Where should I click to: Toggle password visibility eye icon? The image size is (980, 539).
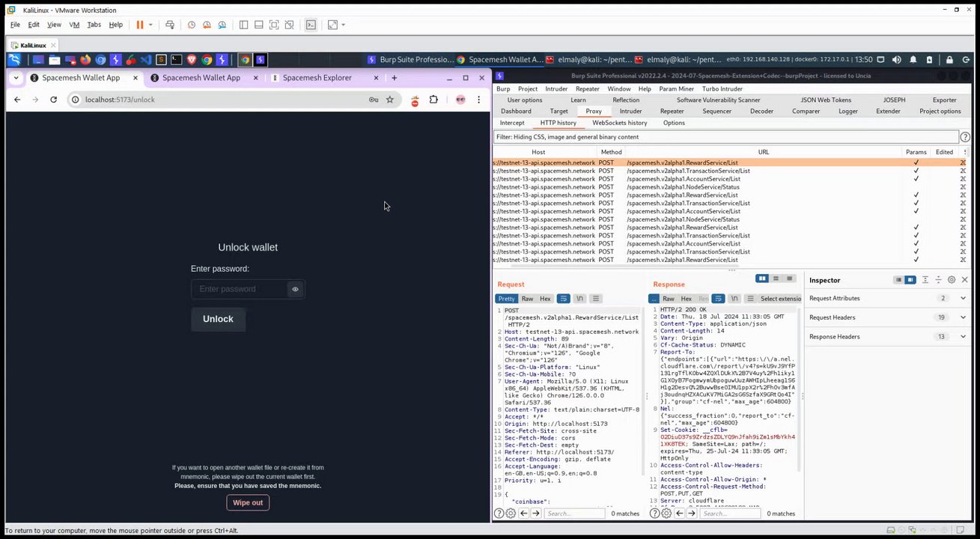[x=296, y=289]
